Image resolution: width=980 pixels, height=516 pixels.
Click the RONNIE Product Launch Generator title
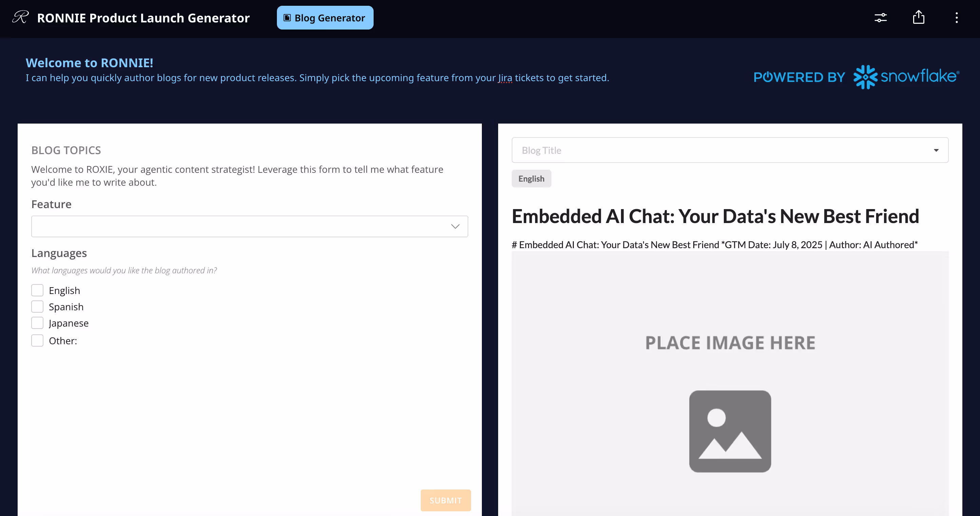143,18
